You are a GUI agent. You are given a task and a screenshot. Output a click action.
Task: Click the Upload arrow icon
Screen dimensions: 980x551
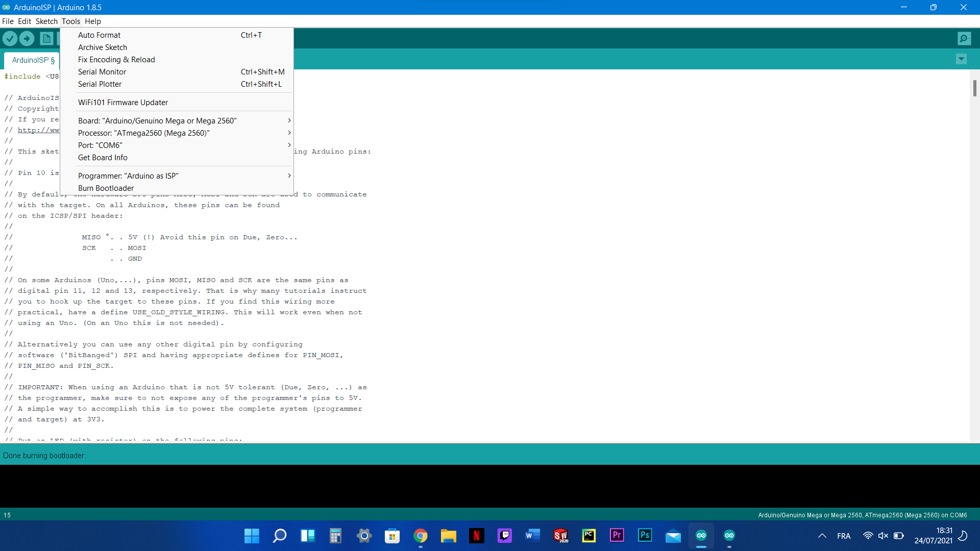click(27, 38)
